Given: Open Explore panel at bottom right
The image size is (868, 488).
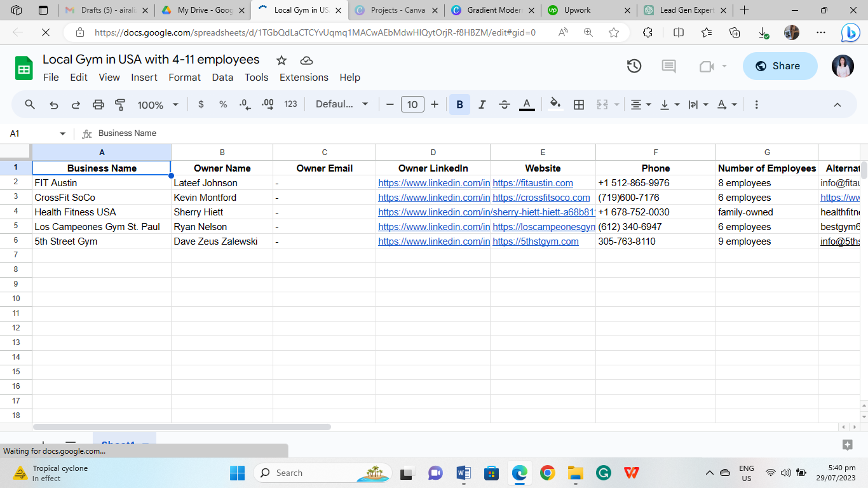Looking at the screenshot, I should [847, 444].
